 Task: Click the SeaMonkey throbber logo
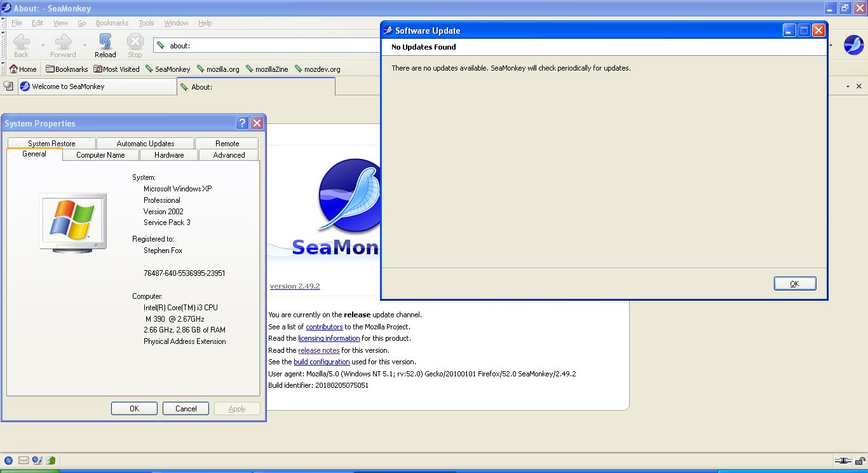853,45
